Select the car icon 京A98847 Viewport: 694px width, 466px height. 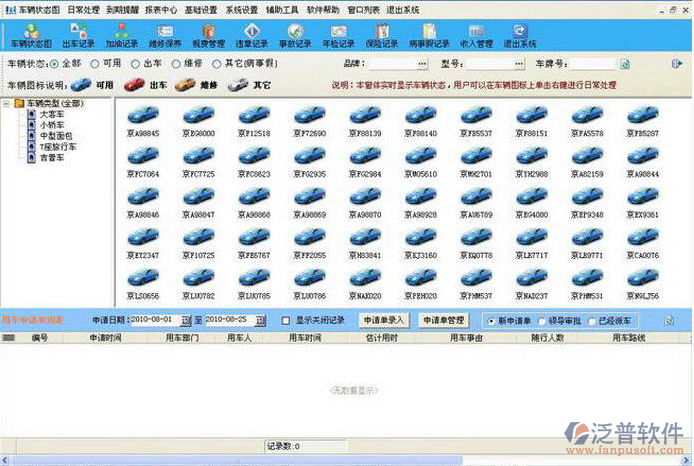(199, 203)
